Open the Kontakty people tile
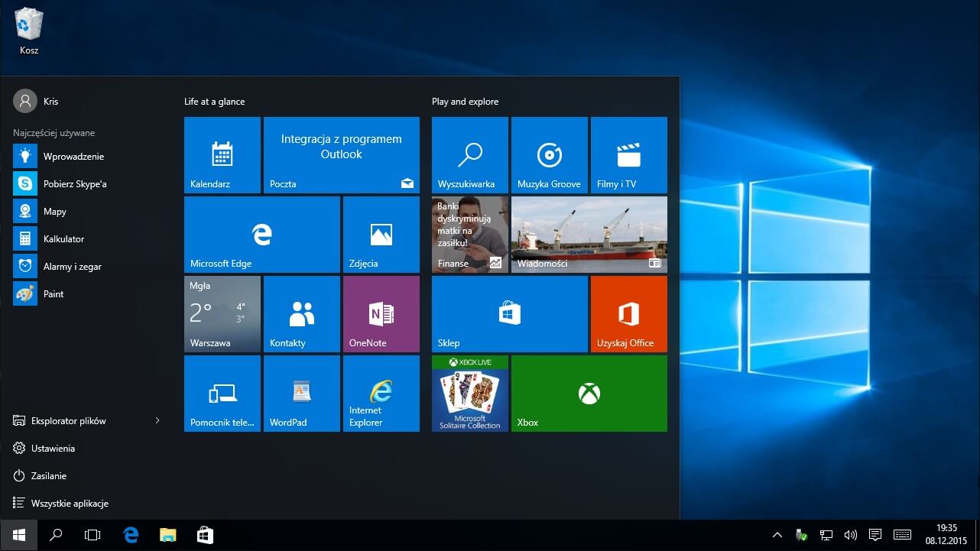This screenshot has height=551, width=980. click(x=302, y=314)
